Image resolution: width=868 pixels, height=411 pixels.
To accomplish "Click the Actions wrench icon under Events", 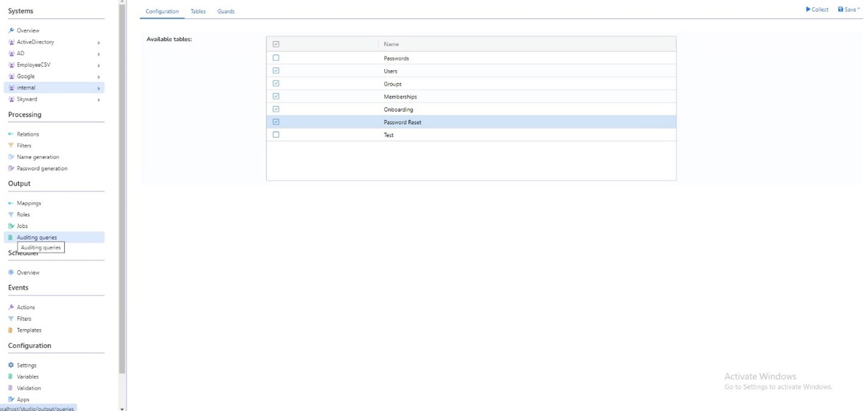I will (x=10, y=307).
